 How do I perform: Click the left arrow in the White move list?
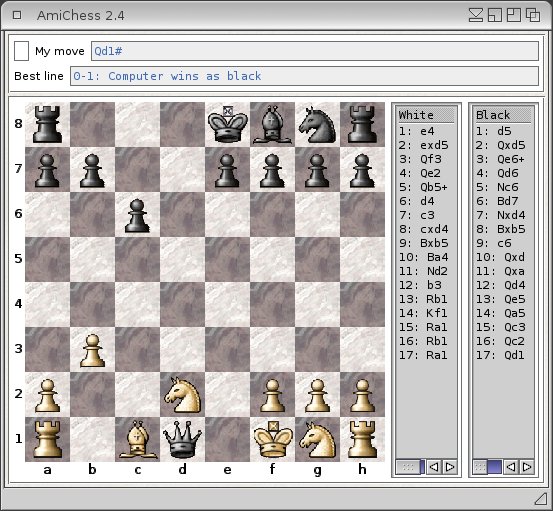pyautogui.click(x=434, y=467)
